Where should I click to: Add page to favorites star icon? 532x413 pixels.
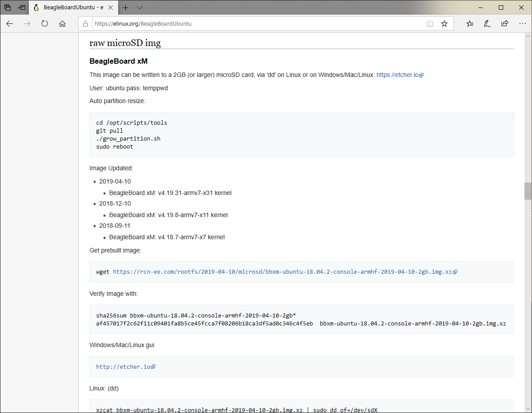(444, 24)
